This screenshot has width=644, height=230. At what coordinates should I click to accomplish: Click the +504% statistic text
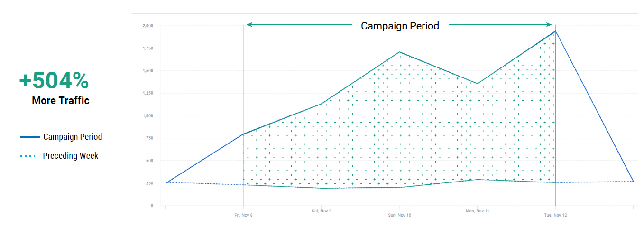[54, 81]
